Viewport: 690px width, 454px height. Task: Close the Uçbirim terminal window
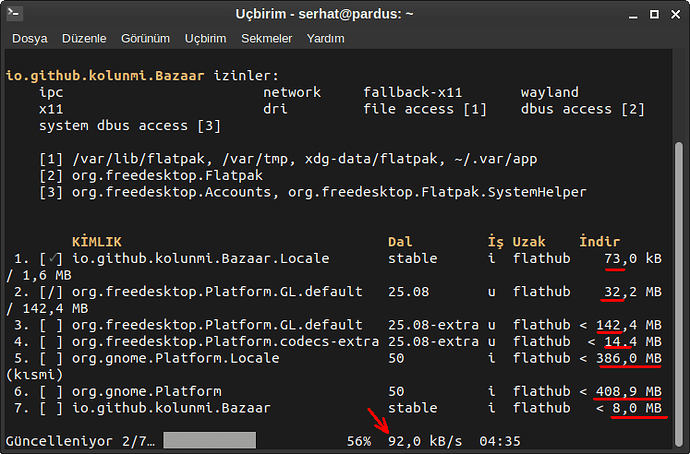click(675, 15)
